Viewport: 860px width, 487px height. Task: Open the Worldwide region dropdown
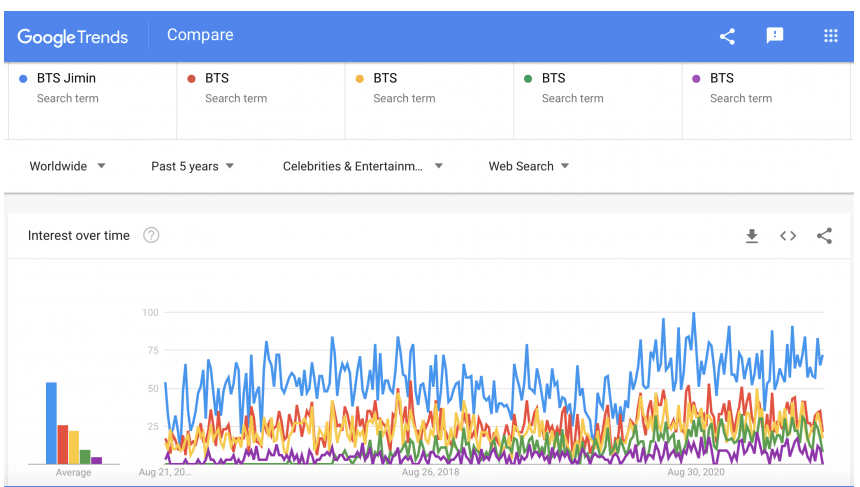tap(67, 166)
